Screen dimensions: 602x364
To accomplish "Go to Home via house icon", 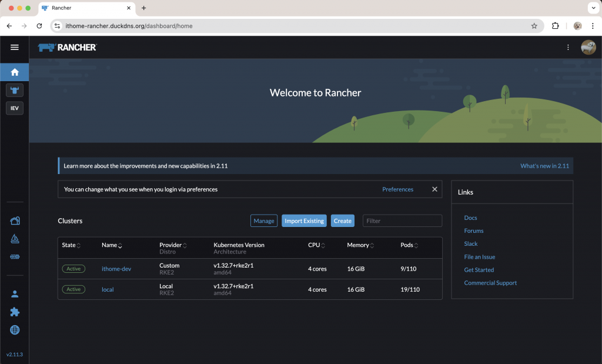I will [x=15, y=72].
